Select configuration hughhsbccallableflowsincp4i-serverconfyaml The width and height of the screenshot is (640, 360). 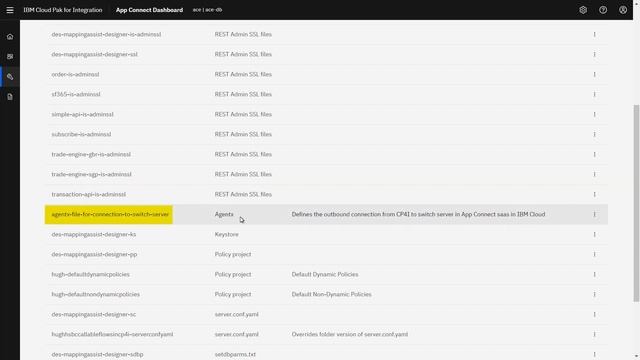[x=112, y=334]
